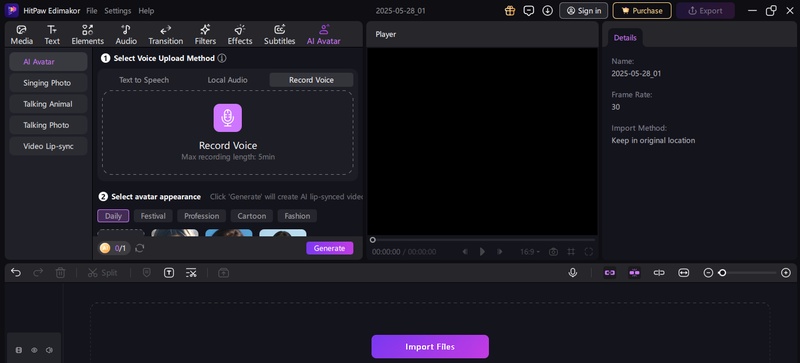Click the marker shield icon in timeline toolbar

click(x=146, y=273)
